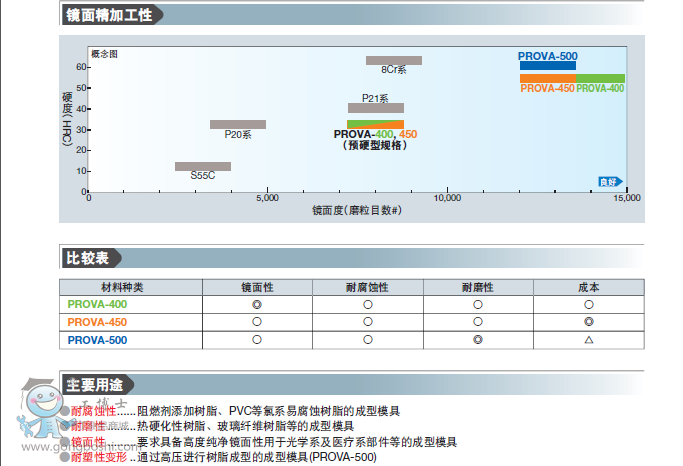
Task: Click PROVA-400 耐腐蚀性 circle symbol
Action: [x=368, y=304]
